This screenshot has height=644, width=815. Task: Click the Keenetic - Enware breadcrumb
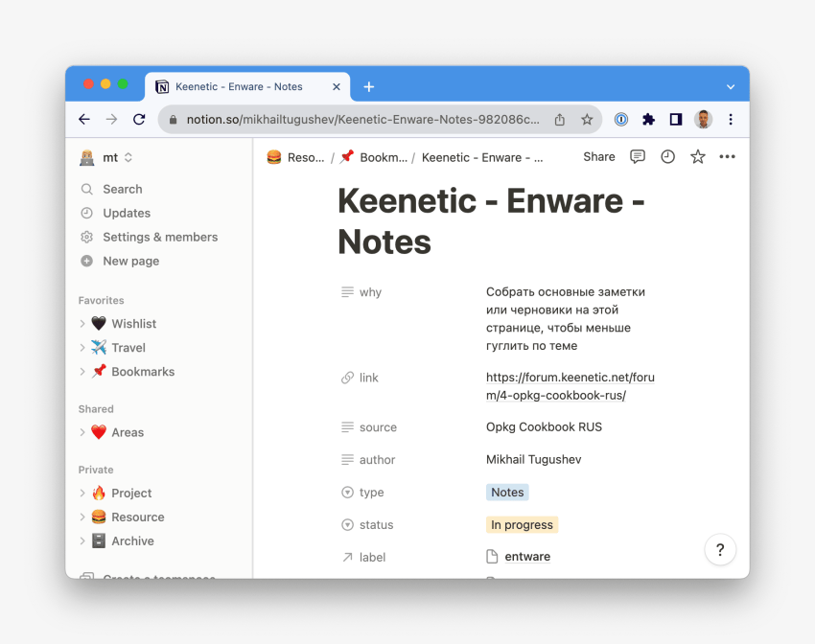482,157
